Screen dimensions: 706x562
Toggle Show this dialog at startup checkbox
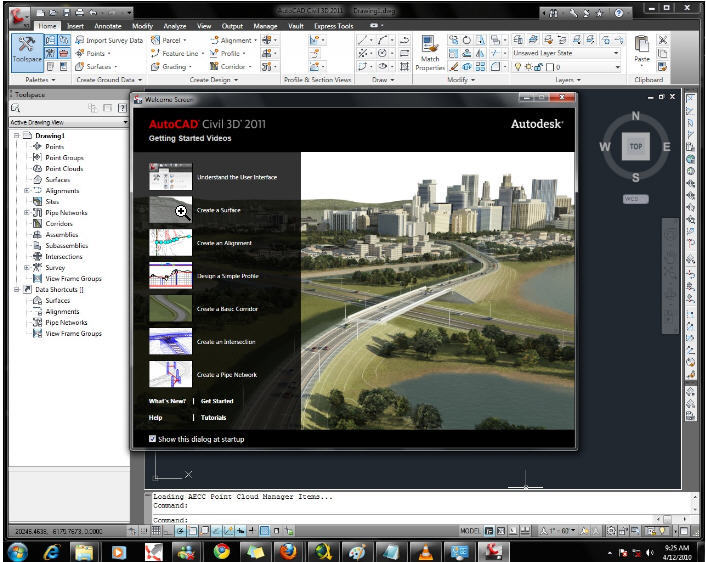click(x=152, y=439)
